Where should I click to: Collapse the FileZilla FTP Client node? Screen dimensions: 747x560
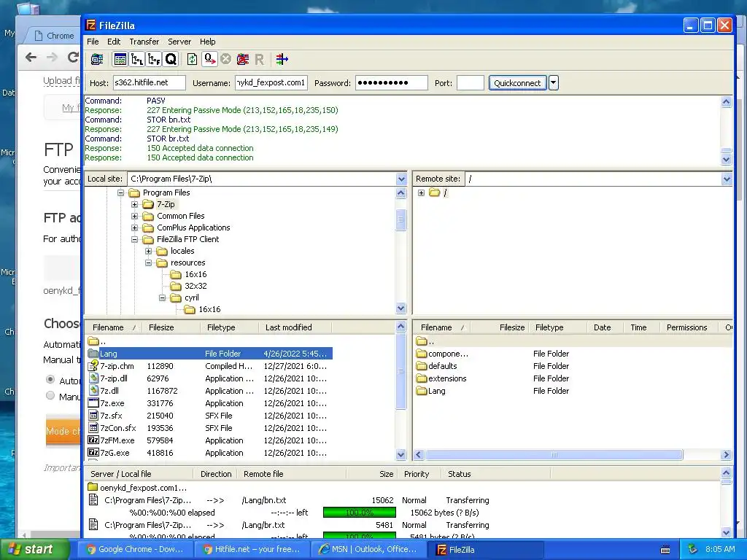[134, 239]
